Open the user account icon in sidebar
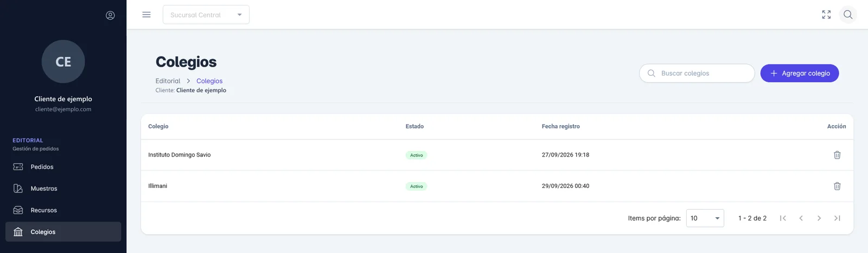Viewport: 868px width, 253px height. (x=110, y=15)
